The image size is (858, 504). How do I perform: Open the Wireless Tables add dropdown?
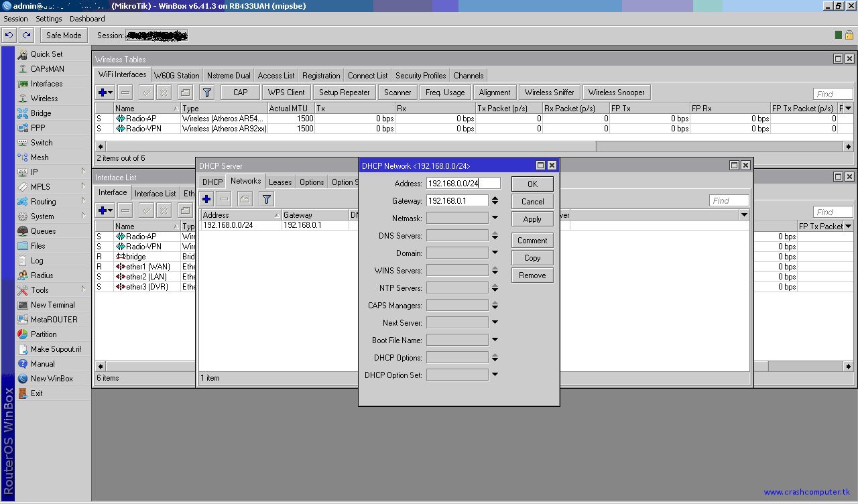[106, 92]
